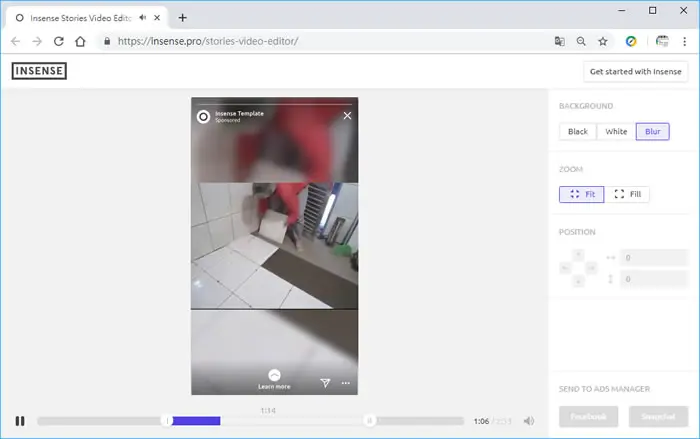This screenshot has height=439, width=700.
Task: Open the translate page icon
Action: coord(559,42)
